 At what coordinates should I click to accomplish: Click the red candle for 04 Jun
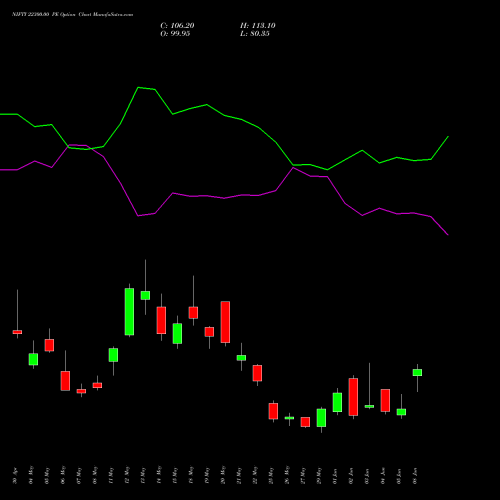click(385, 400)
